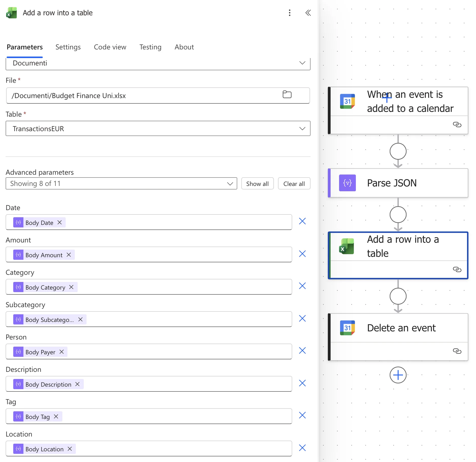Switch to the Settings tab
This screenshot has height=462, width=476.
point(68,47)
